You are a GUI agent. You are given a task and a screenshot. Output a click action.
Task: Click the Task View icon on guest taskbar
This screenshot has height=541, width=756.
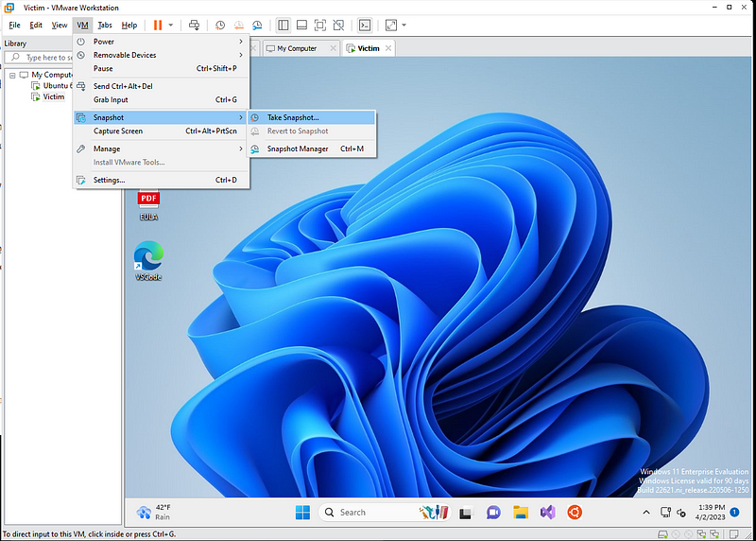coord(465,513)
